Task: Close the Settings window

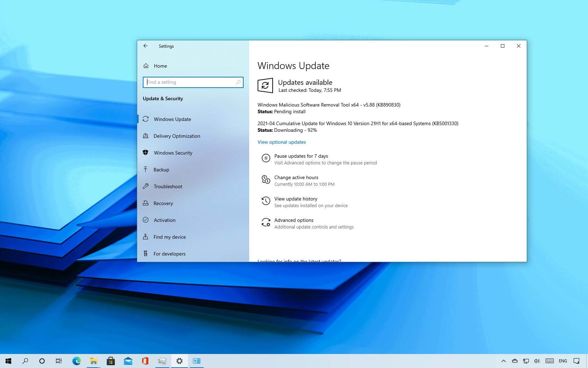Action: [519, 46]
